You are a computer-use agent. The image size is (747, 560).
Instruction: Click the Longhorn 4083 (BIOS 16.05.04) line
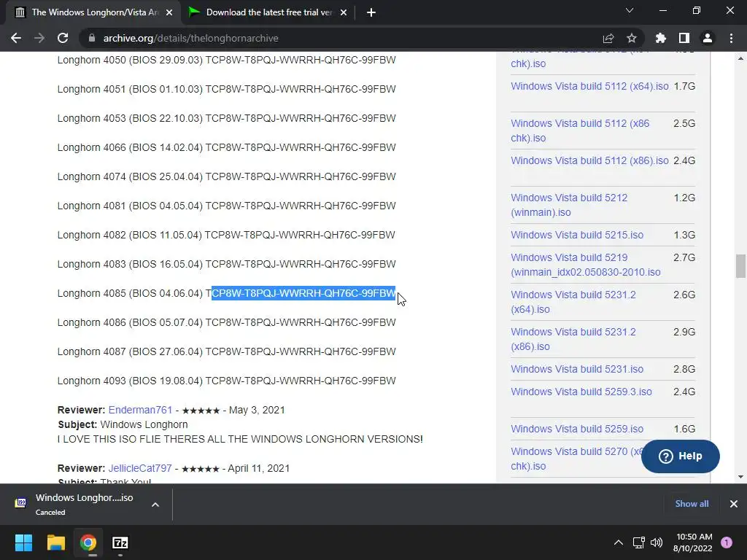(x=227, y=264)
